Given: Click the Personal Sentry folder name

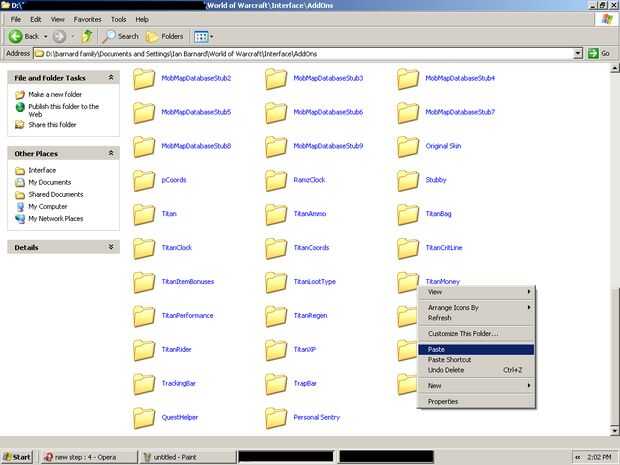Looking at the screenshot, I should click(x=316, y=417).
